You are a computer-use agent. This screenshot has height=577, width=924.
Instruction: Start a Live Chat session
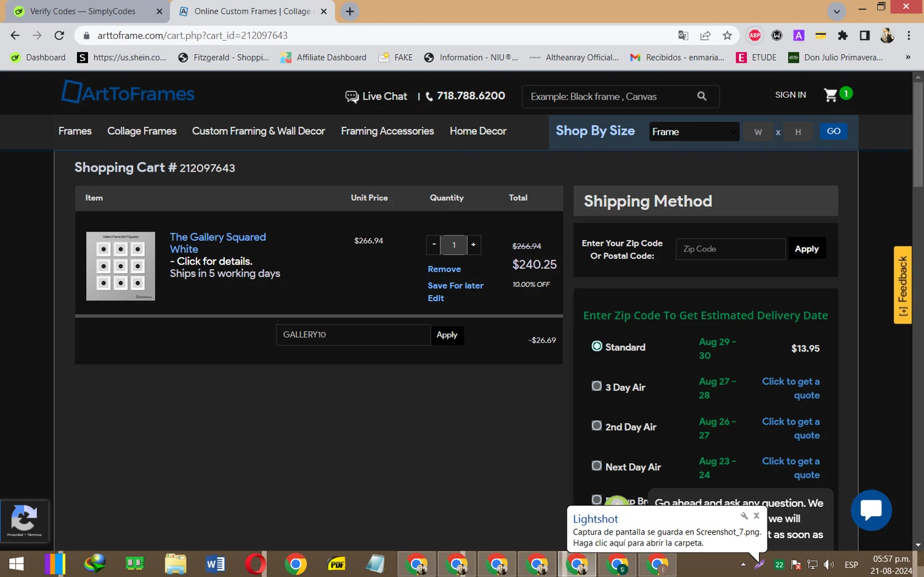click(x=376, y=96)
